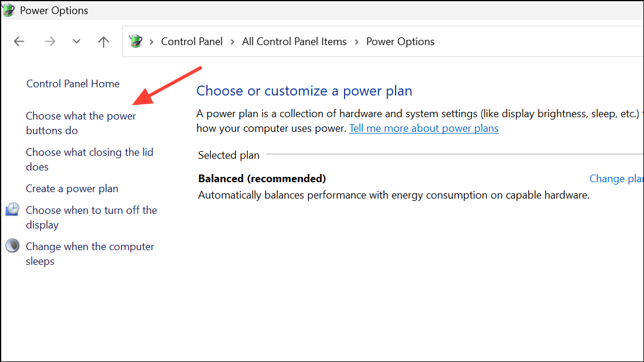Select All Control Panel Items in breadcrumb
This screenshot has height=362, width=644.
pyautogui.click(x=294, y=41)
